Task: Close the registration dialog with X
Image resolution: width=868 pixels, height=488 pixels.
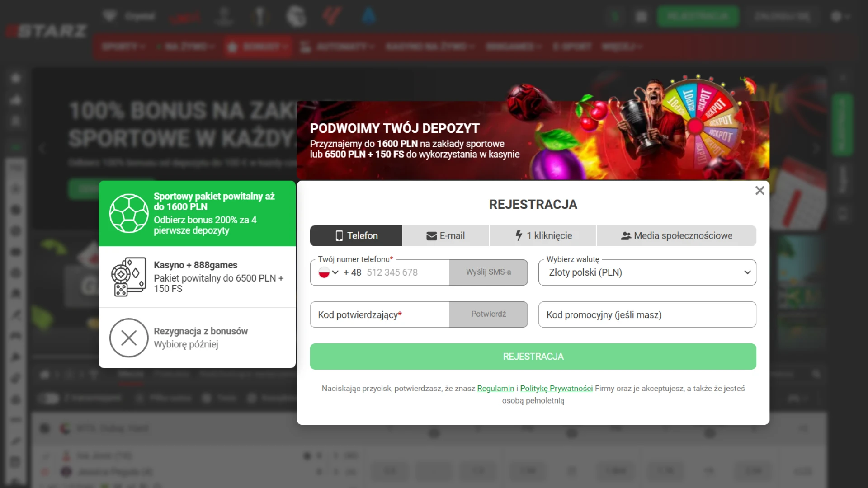Action: point(759,191)
